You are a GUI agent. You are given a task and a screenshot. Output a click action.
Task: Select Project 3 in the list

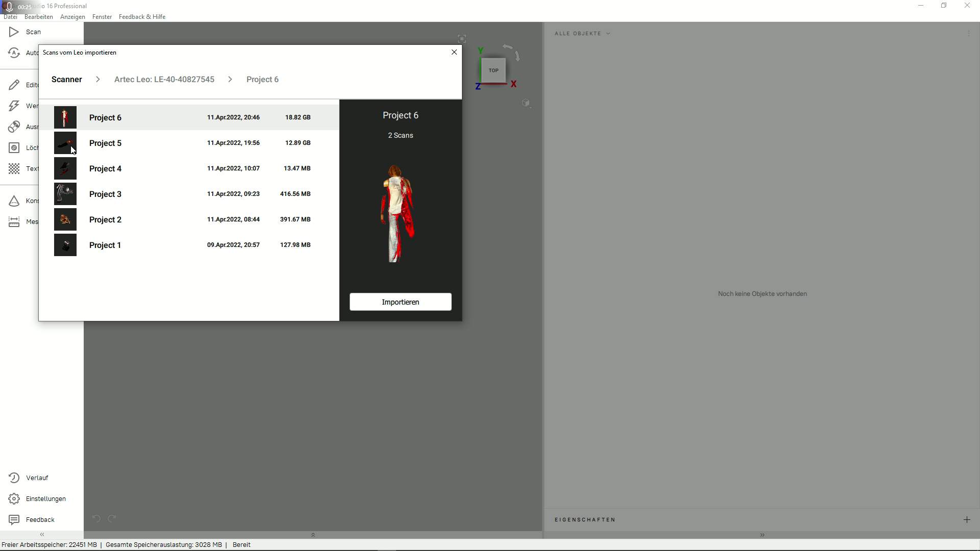(x=189, y=194)
